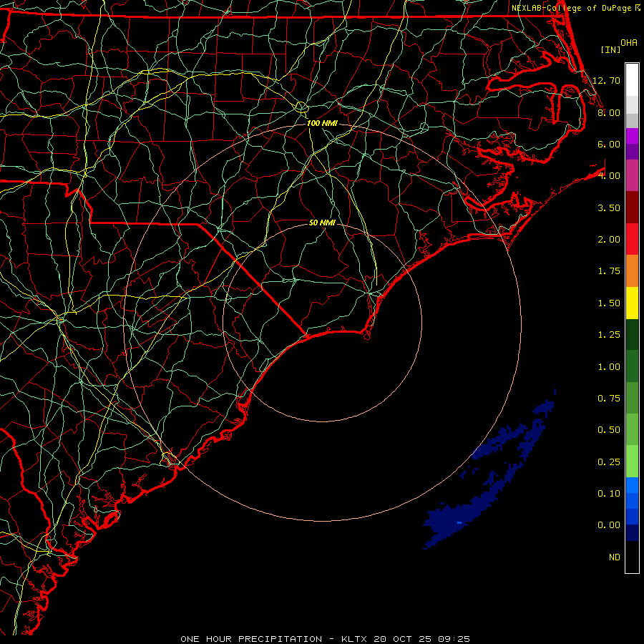Click the KLTX station identifier in footer
Viewport: 644px width, 644px height.
click(354, 639)
